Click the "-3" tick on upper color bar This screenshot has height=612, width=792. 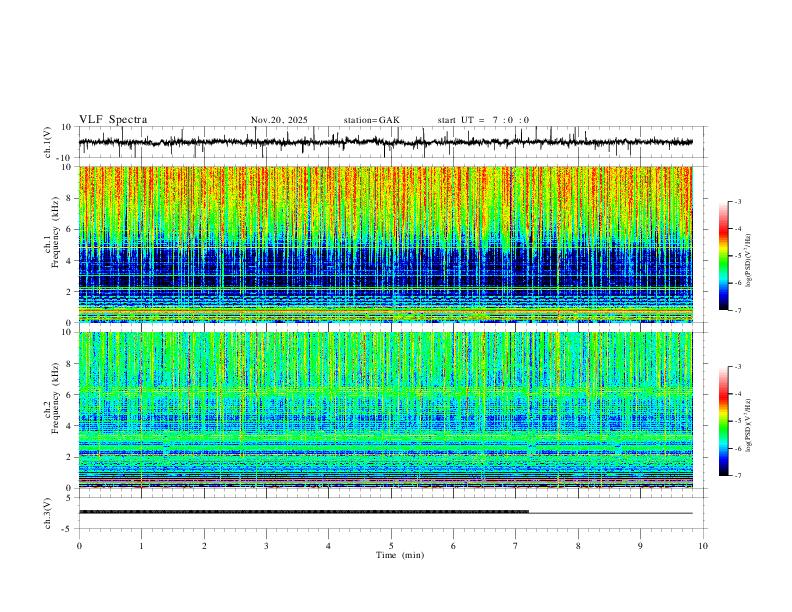click(737, 201)
